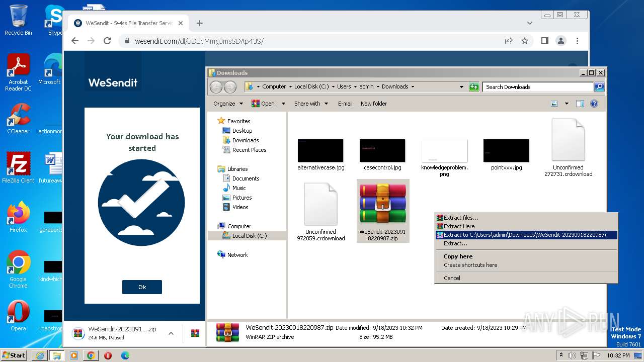Click the Open toolbar button

click(263, 104)
